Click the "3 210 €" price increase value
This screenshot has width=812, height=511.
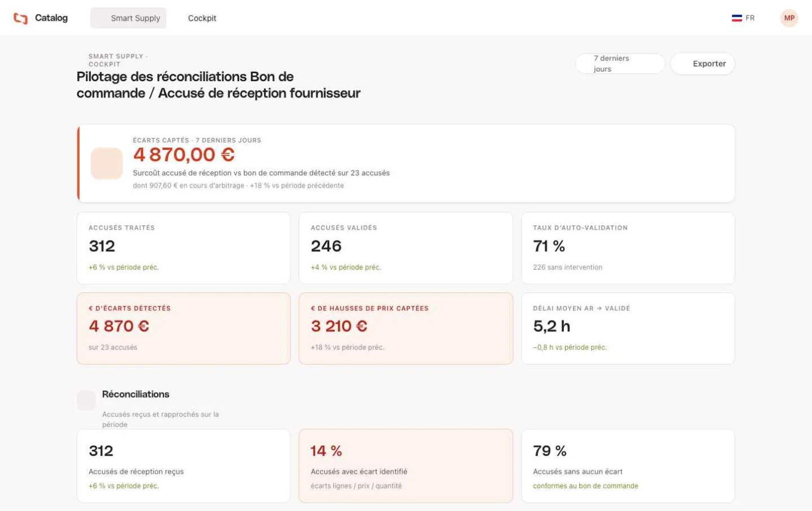click(x=339, y=326)
